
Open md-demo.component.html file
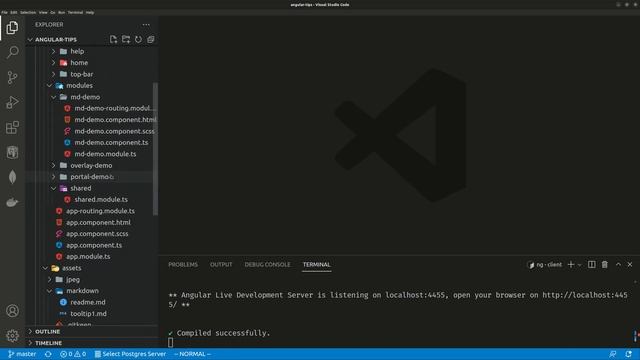click(x=115, y=120)
